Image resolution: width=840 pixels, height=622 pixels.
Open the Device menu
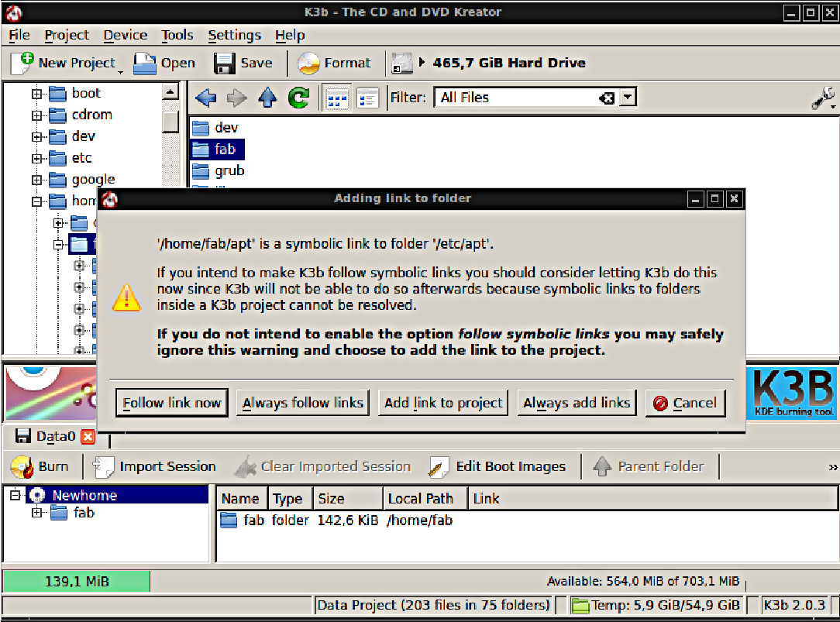[x=126, y=36]
